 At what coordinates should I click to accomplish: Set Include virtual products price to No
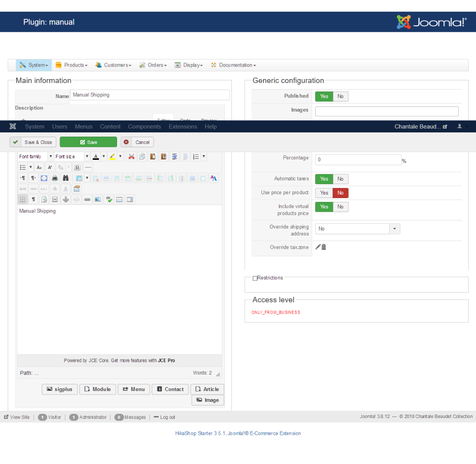point(341,207)
